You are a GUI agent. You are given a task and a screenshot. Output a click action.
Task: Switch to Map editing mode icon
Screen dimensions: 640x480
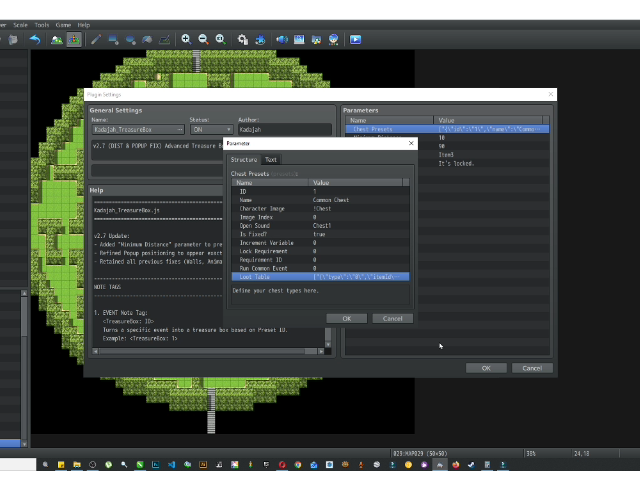[x=56, y=40]
